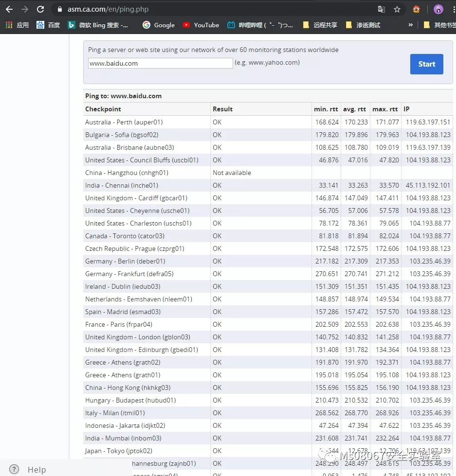
Task: Bookmark this page with the star icon
Action: tap(397, 9)
